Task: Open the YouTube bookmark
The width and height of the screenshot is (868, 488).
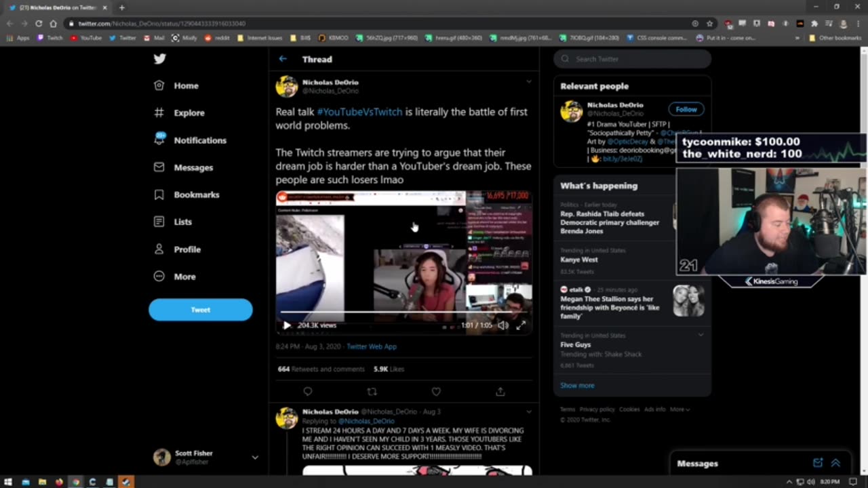Action: pos(86,38)
